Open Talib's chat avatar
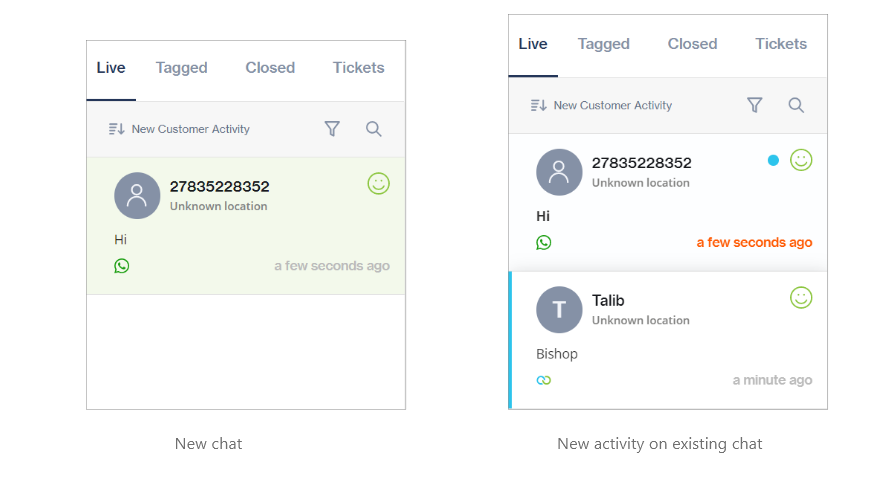890x482 pixels. (x=559, y=309)
